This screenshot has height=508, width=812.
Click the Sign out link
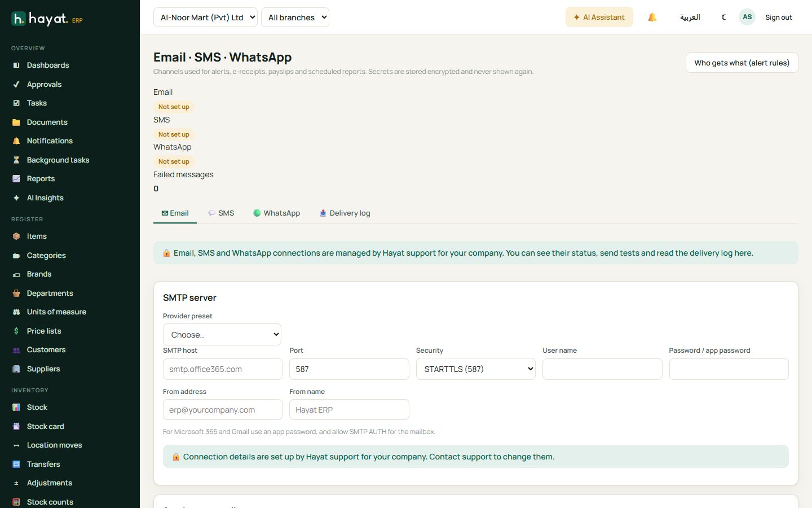[779, 17]
